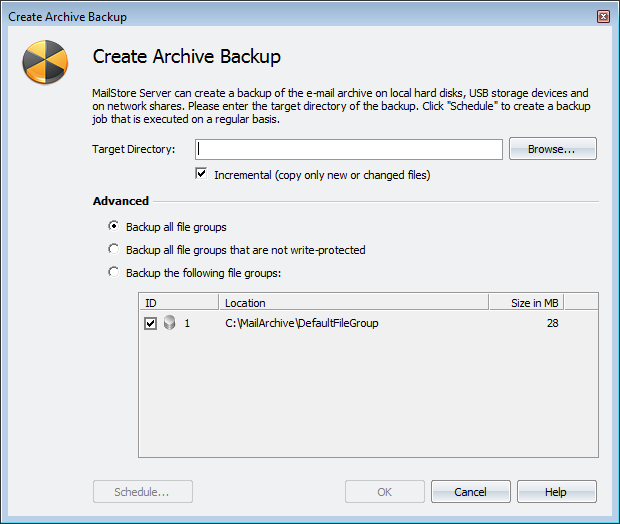
Task: Toggle the Incremental copy checkbox
Action: pos(203,174)
